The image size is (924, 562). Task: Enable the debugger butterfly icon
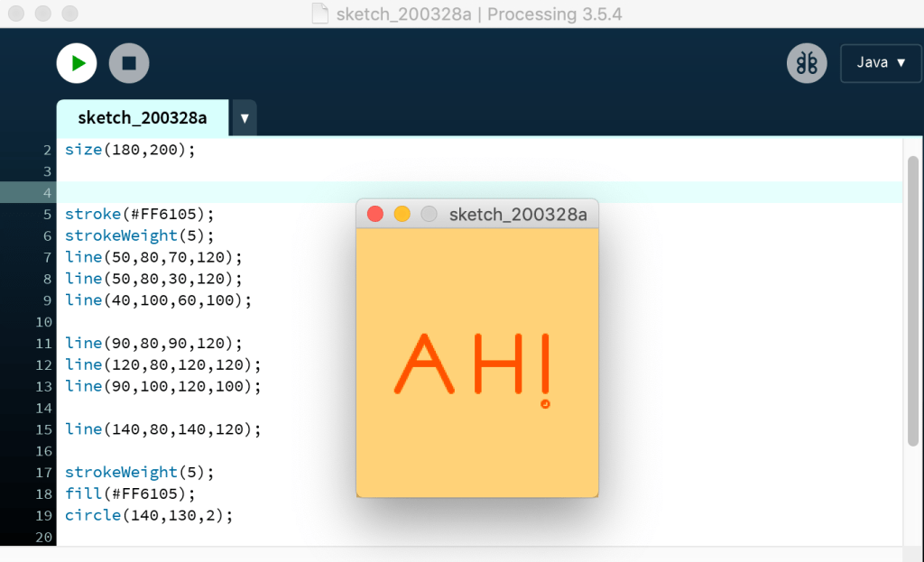[x=807, y=63]
